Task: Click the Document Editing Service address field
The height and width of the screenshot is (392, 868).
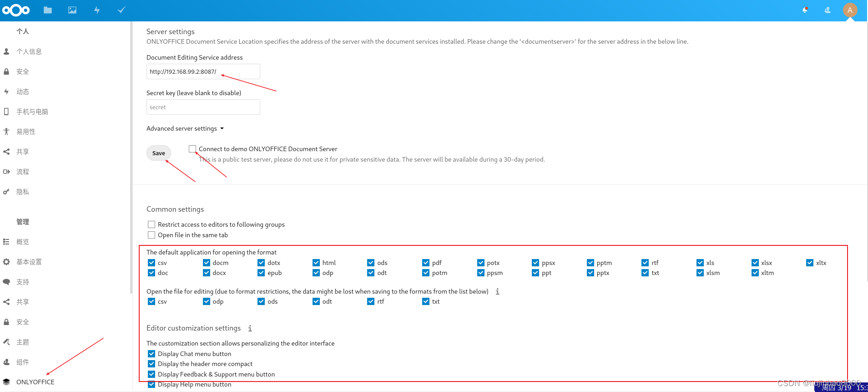Action: coord(203,71)
